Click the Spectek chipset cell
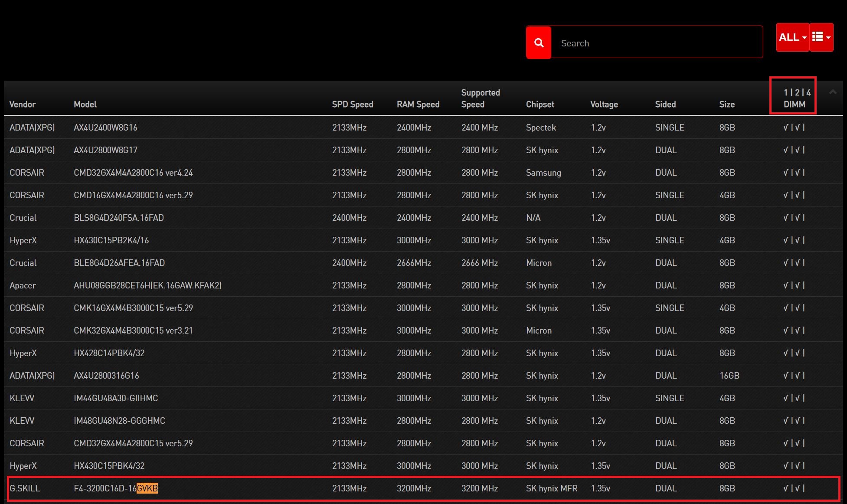This screenshot has width=847, height=504. (x=541, y=128)
